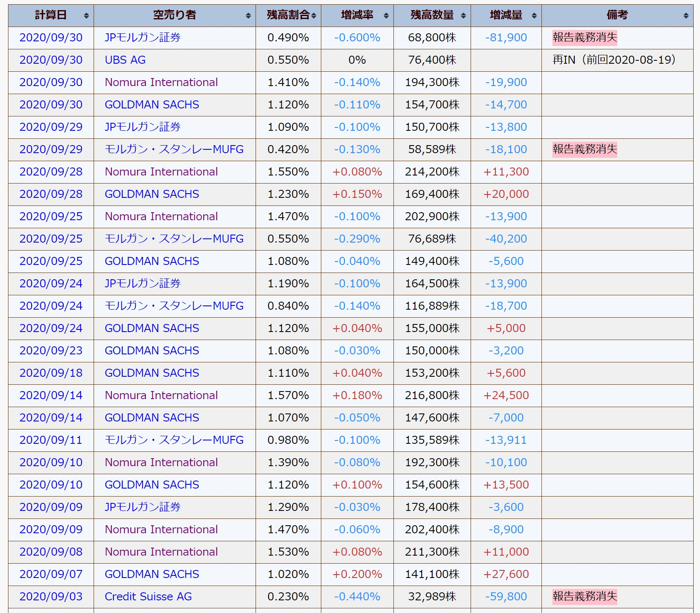Select 報告義務消失 note in Credit Suisse row
The image size is (700, 613).
[584, 597]
